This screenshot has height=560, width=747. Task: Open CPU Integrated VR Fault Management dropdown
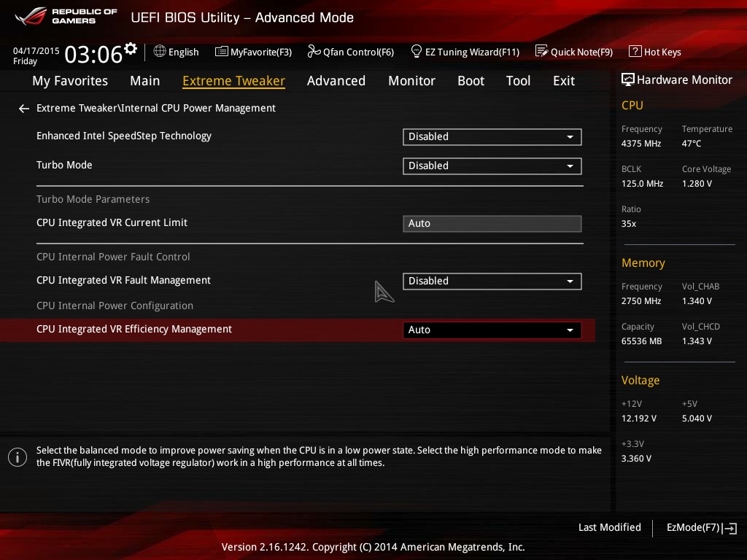pos(492,281)
